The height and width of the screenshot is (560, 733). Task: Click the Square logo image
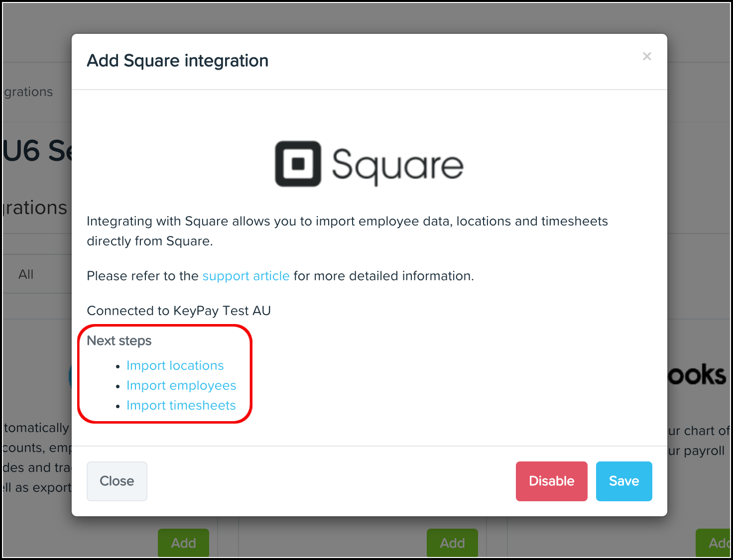tap(369, 164)
